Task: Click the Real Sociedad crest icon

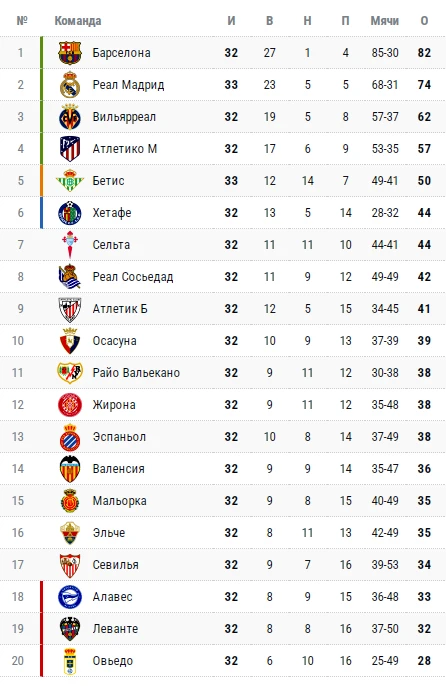Action: coord(70,276)
